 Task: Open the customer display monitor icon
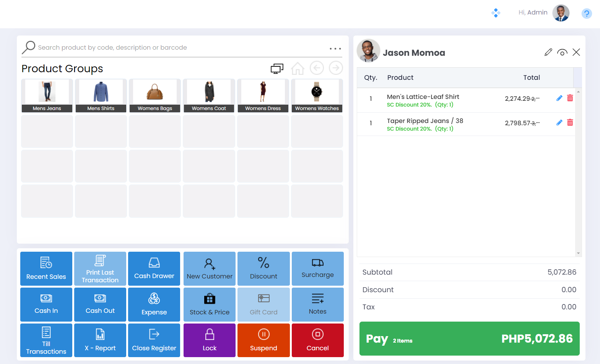(277, 68)
